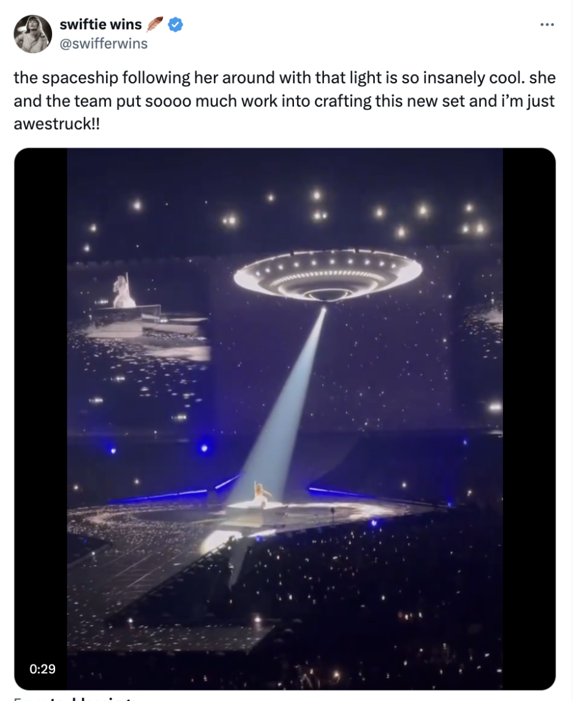This screenshot has height=701, width=588.
Task: Click the 0:29 video duration label
Action: tap(42, 669)
